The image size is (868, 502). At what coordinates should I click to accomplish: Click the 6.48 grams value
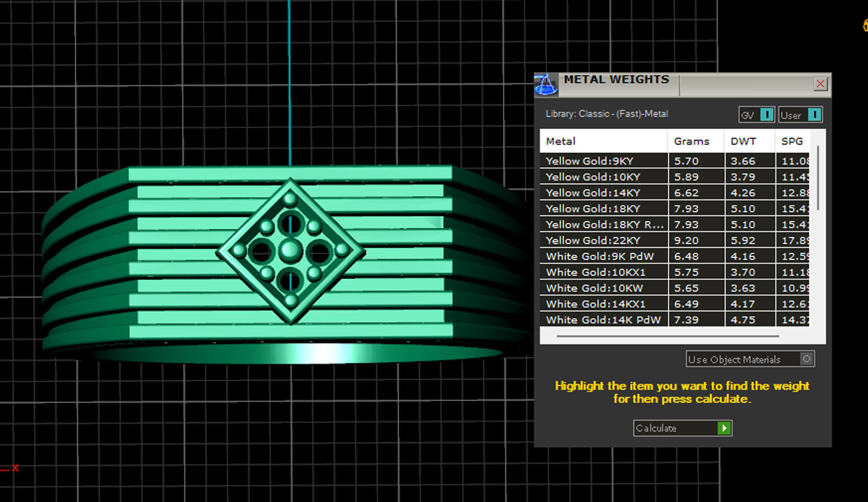(x=686, y=256)
